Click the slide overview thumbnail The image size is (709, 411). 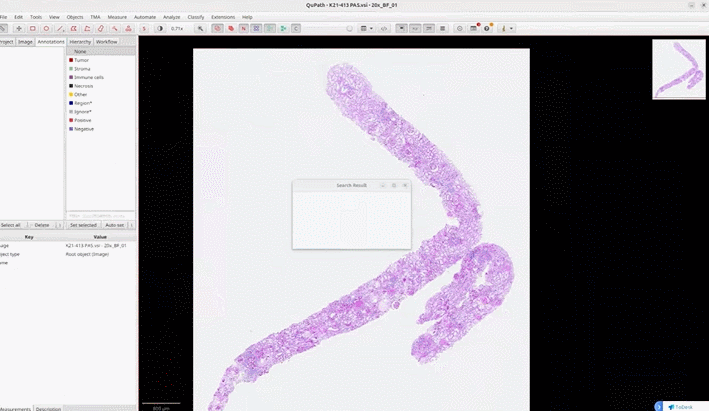pos(679,69)
